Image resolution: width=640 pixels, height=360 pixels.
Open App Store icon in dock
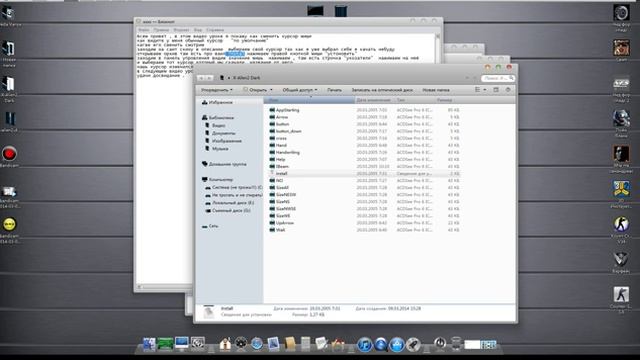(x=397, y=344)
